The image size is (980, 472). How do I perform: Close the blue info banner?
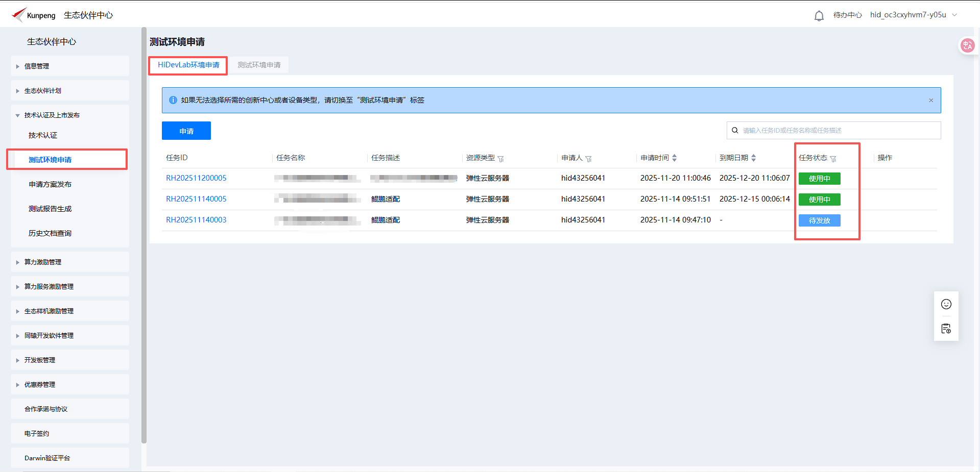[931, 101]
